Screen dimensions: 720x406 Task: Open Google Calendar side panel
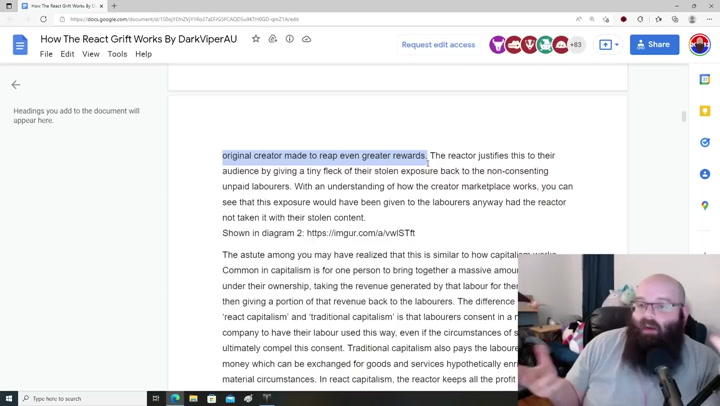(705, 79)
